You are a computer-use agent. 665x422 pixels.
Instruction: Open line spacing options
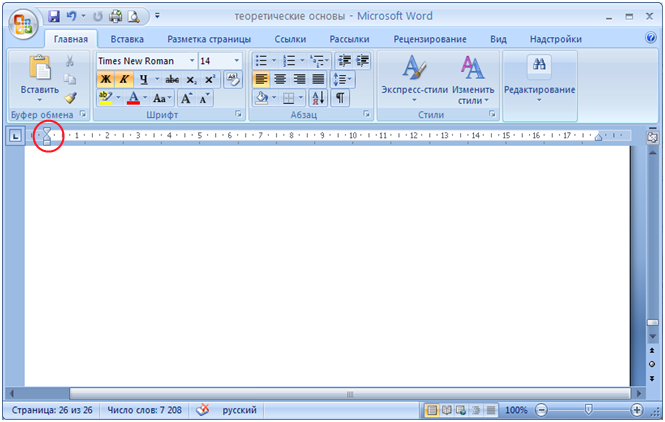(342, 79)
